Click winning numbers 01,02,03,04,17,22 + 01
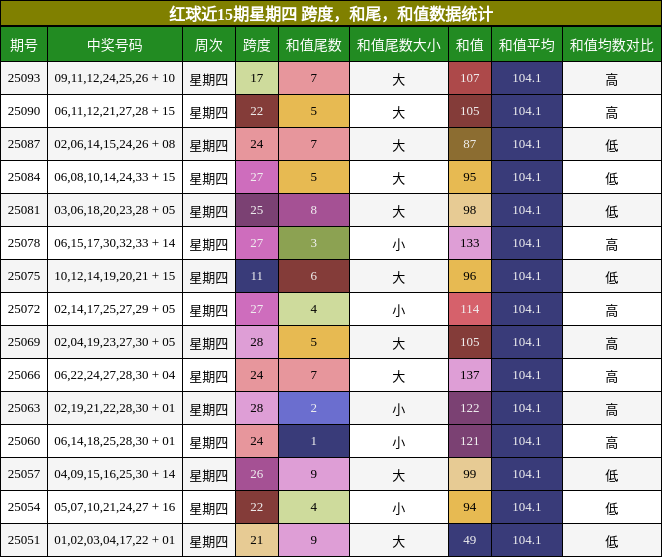The image size is (662, 557). 115,540
